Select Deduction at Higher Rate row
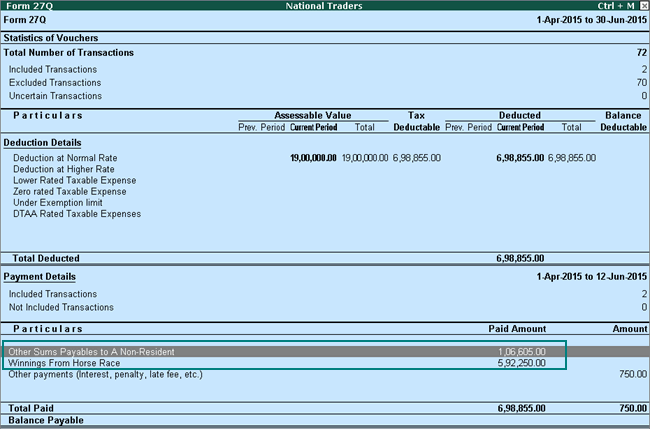 [x=325, y=169]
